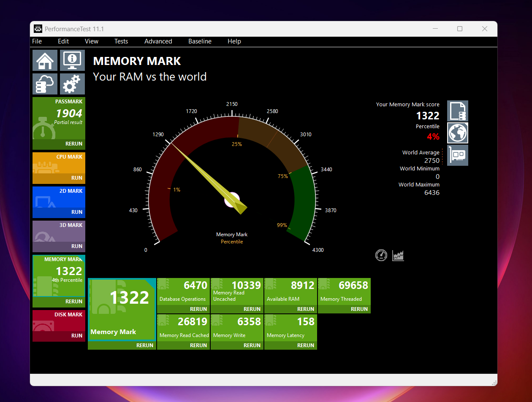The height and width of the screenshot is (402, 532).
Task: Open the Advanced menu
Action: (x=158, y=41)
